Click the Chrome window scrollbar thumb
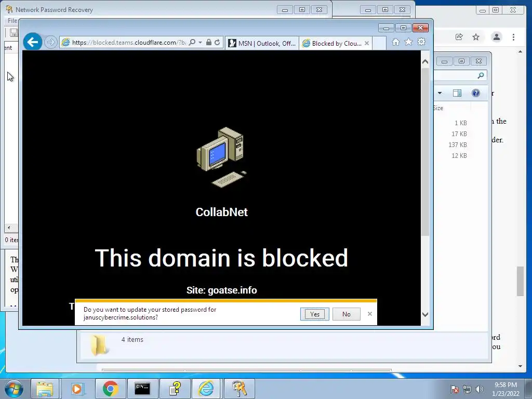Image resolution: width=532 pixels, height=399 pixels. click(x=521, y=281)
